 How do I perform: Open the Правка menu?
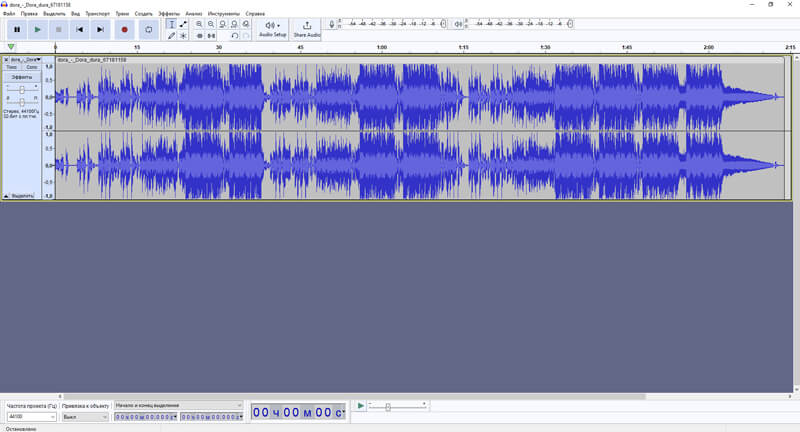29,14
